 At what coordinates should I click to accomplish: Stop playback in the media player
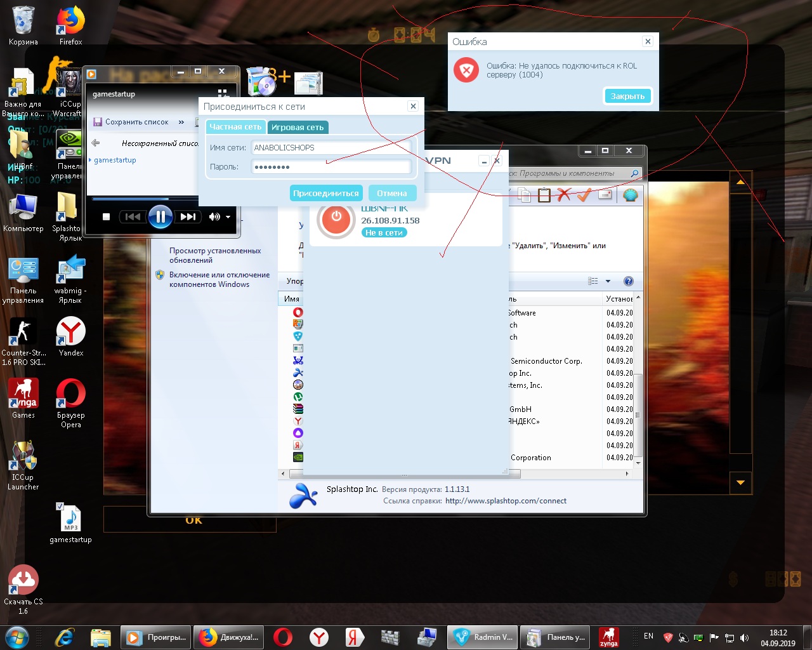pyautogui.click(x=107, y=216)
